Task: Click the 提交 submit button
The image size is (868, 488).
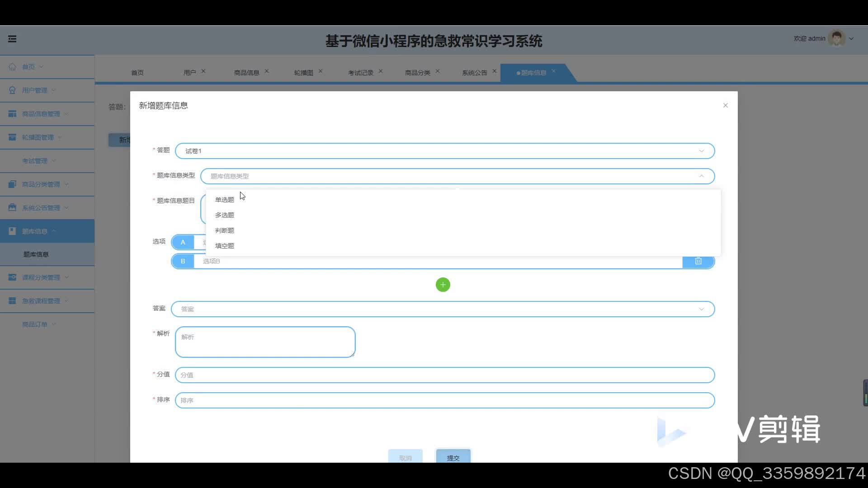Action: [453, 457]
